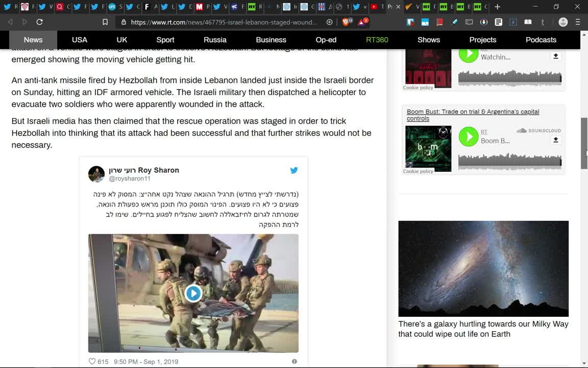Image resolution: width=588 pixels, height=368 pixels.
Task: Open the browser hamburger main menu
Action: pos(578,22)
